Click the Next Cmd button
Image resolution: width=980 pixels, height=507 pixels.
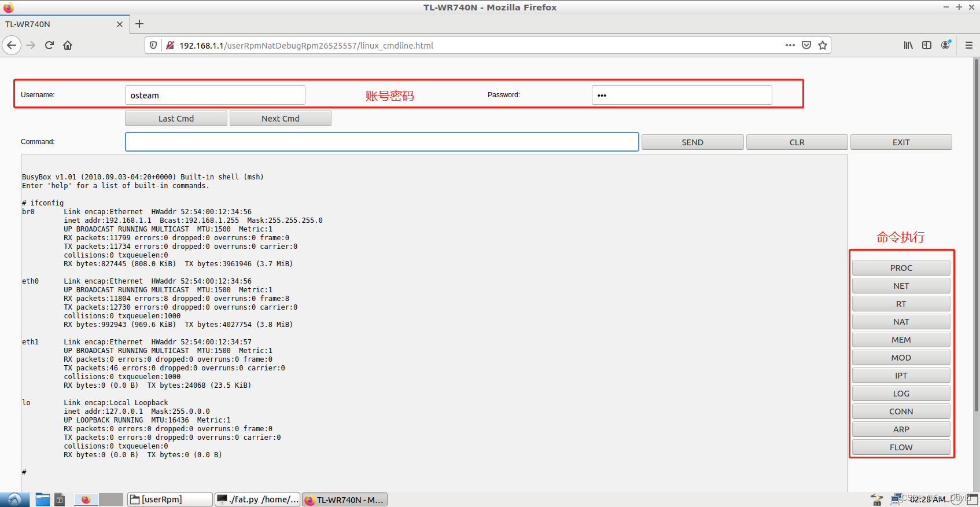(281, 118)
